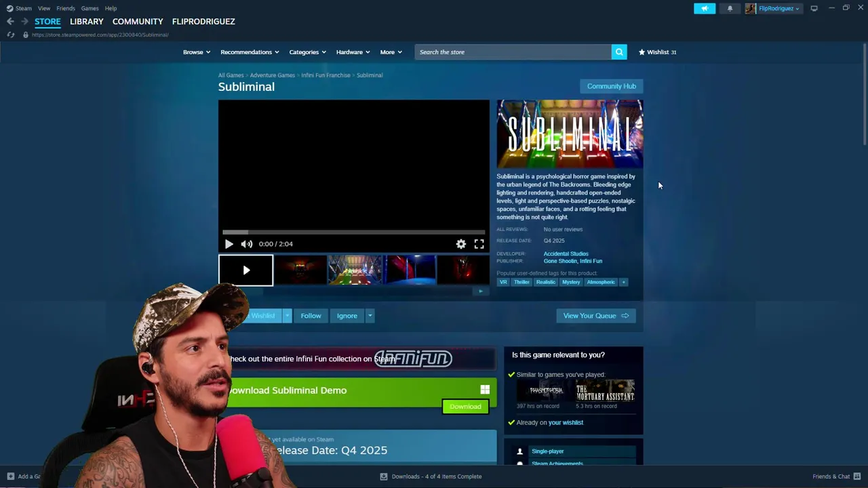Screen dimensions: 868x488
Task: Switch to the COMMUNITY tab
Action: click(x=138, y=22)
